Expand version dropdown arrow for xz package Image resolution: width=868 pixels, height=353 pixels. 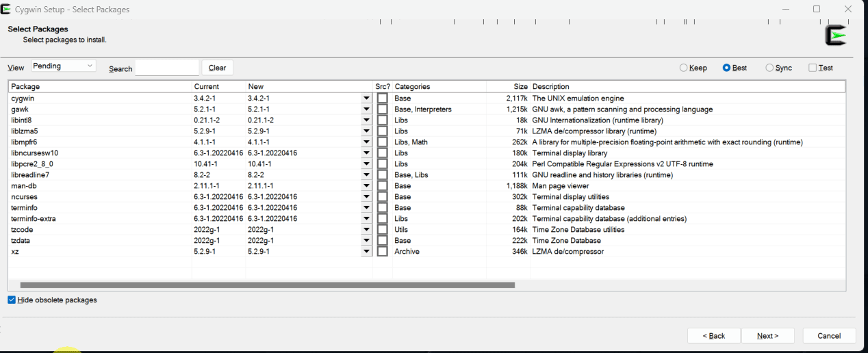(x=366, y=252)
